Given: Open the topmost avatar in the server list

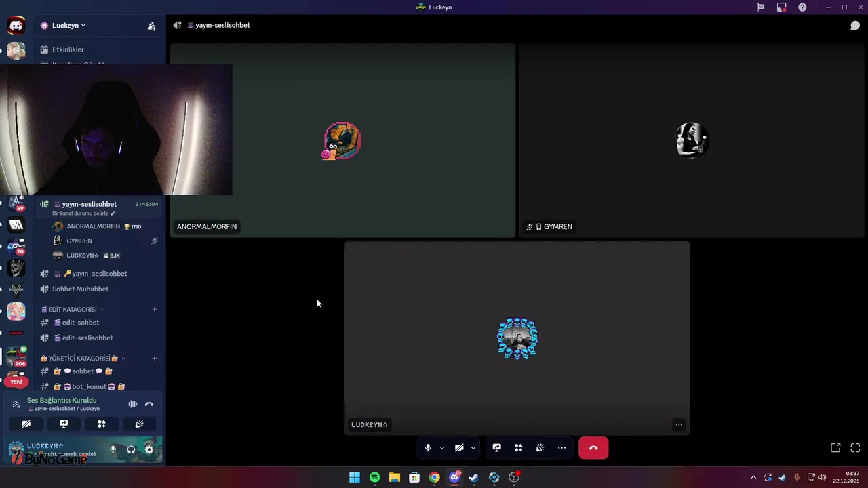Looking at the screenshot, I should (16, 51).
